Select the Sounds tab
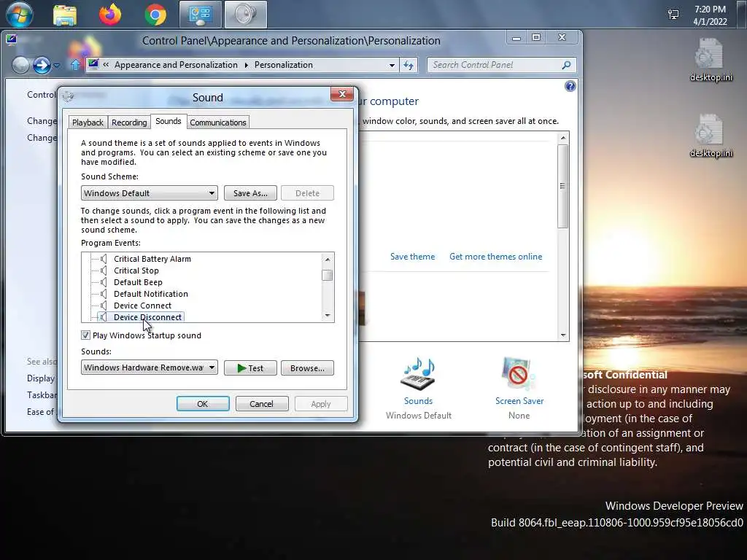 [169, 122]
